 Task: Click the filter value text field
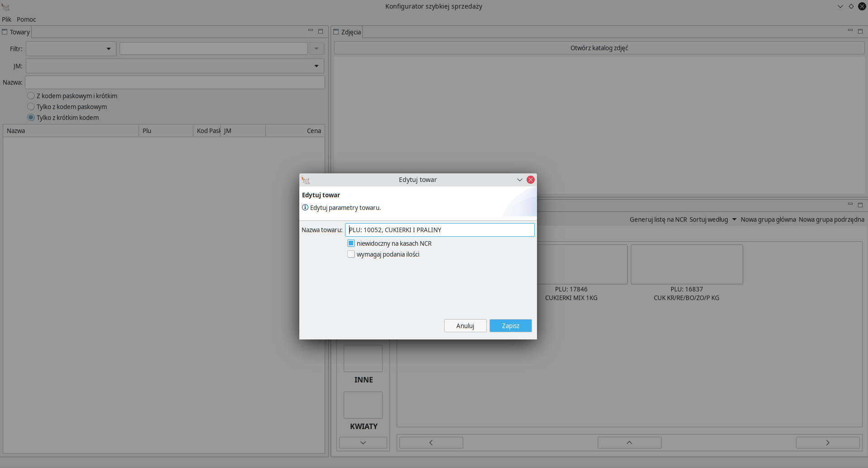click(214, 49)
